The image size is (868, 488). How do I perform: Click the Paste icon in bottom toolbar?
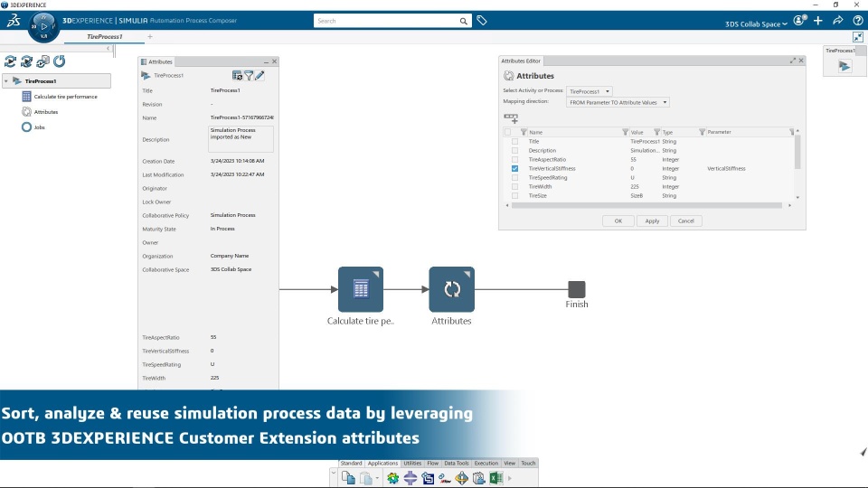[366, 477]
